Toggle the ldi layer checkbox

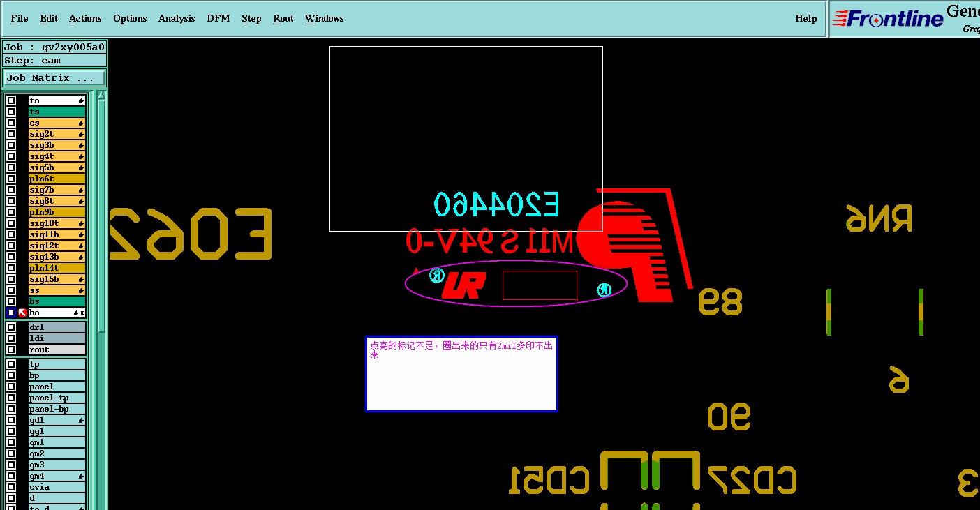[x=11, y=338]
